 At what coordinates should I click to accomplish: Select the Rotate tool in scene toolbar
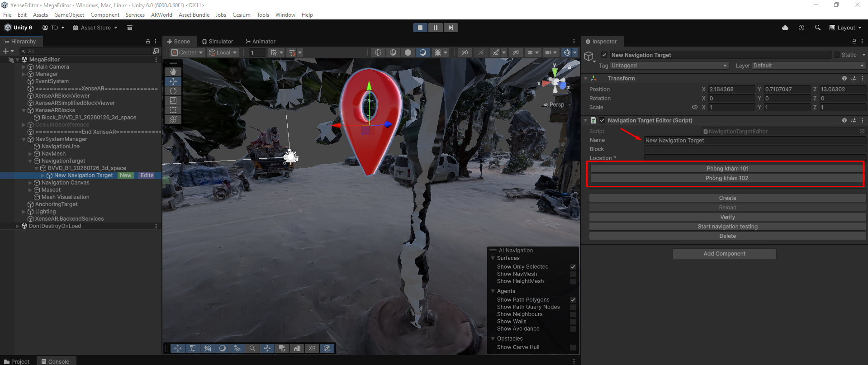pyautogui.click(x=173, y=91)
